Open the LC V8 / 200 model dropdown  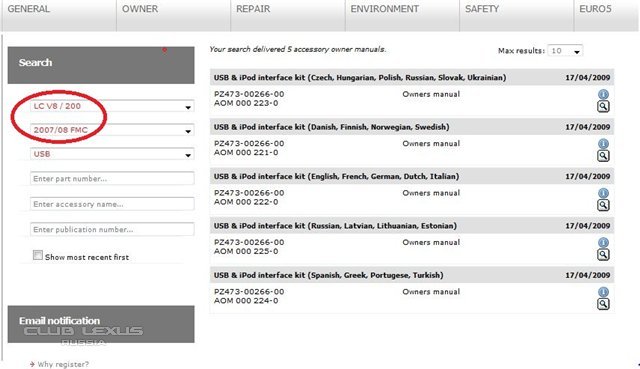click(x=112, y=106)
